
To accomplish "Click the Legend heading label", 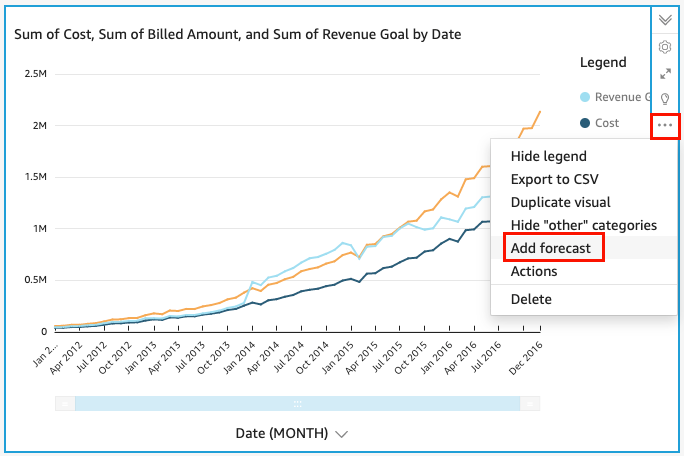I will [603, 62].
